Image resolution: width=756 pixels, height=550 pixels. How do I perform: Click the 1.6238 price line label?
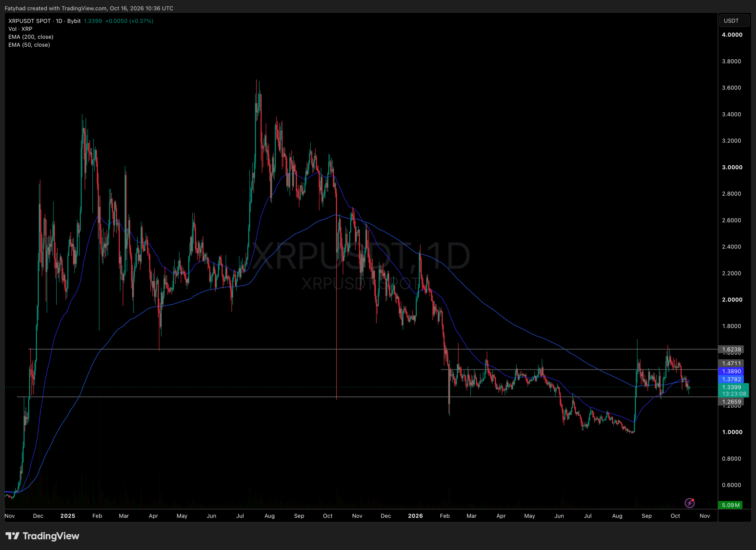731,349
